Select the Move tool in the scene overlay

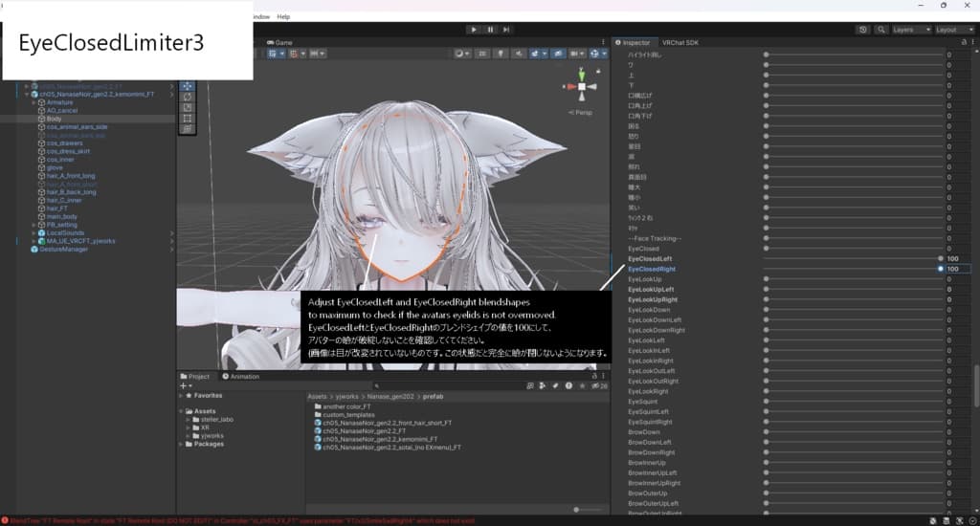(187, 86)
